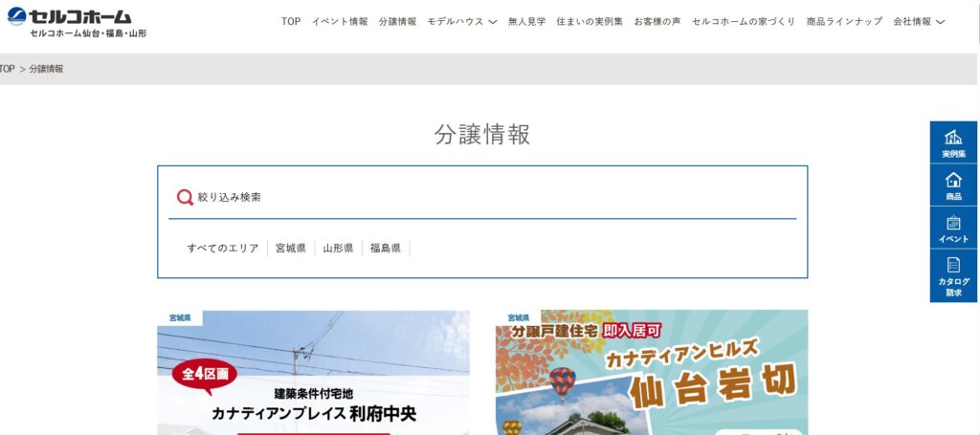Open お客様の声 navigation link

coord(657,22)
